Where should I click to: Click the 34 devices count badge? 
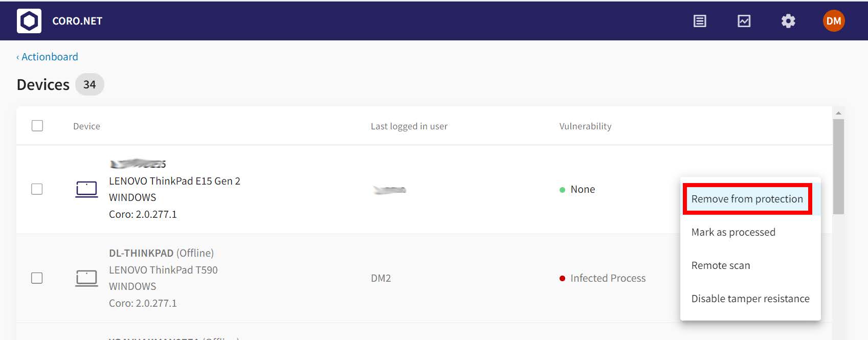tap(90, 84)
